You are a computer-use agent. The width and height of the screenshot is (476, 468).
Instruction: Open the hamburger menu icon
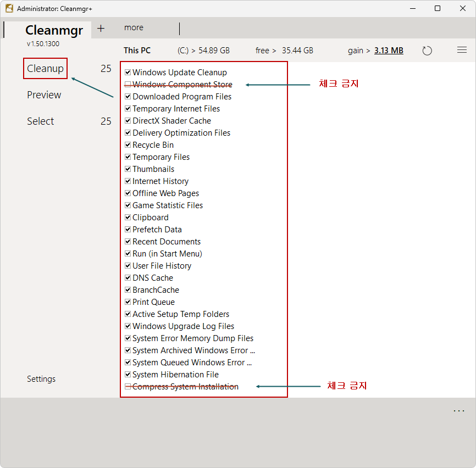462,50
